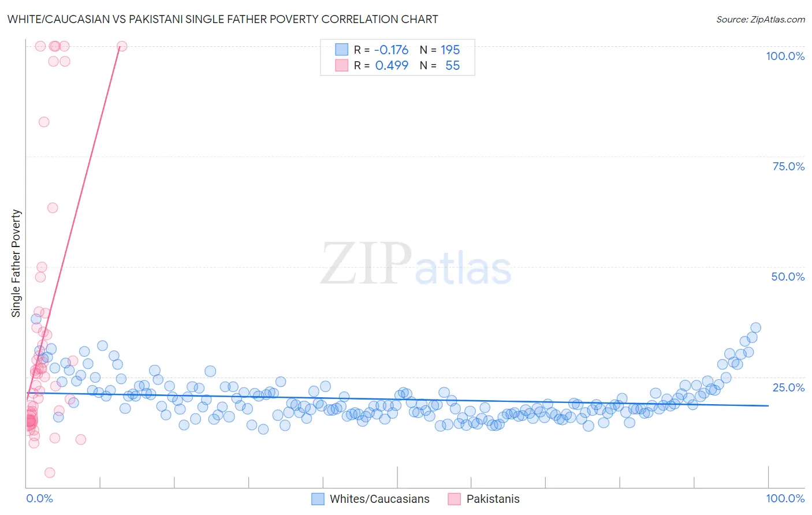The image size is (812, 515).
Task: Click the blue swatch in the R/N stats box
Action: (x=342, y=50)
